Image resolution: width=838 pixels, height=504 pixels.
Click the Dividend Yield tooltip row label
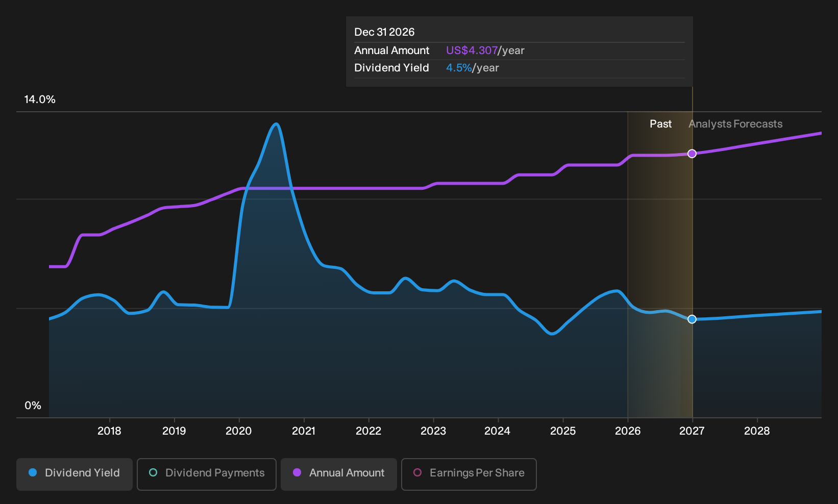tap(391, 68)
